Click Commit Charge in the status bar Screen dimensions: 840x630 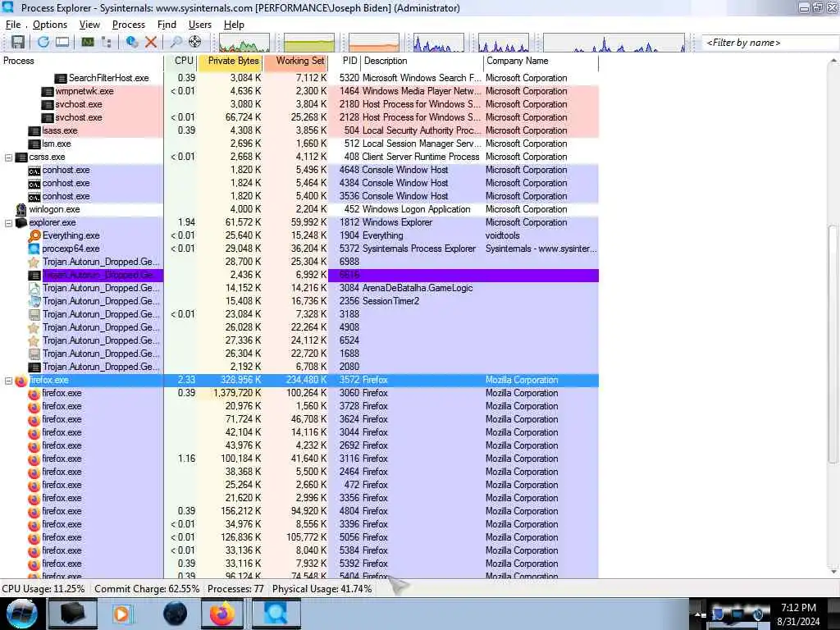(x=147, y=589)
